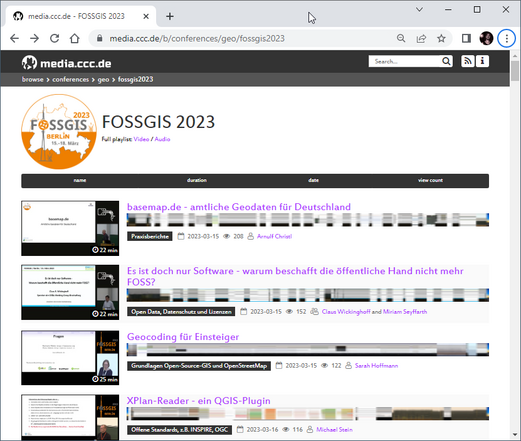Open Es ist doch nur Software talk
Viewport: 521px width, 441px height.
(295, 276)
